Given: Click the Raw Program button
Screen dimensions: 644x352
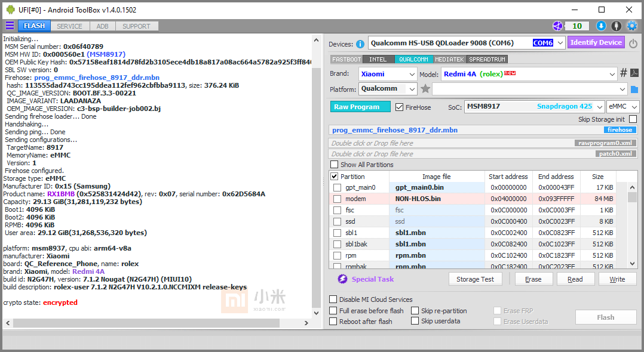Looking at the screenshot, I should click(x=360, y=107).
